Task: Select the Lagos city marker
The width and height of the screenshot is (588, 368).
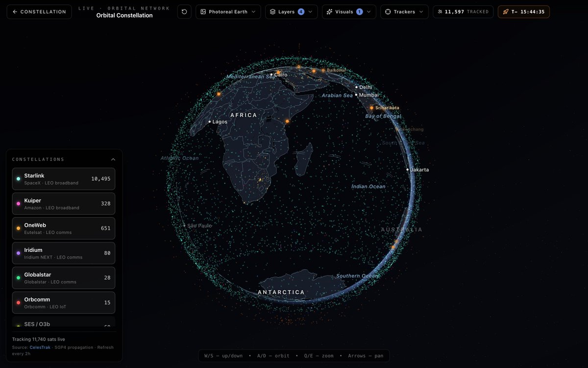Action: click(210, 122)
